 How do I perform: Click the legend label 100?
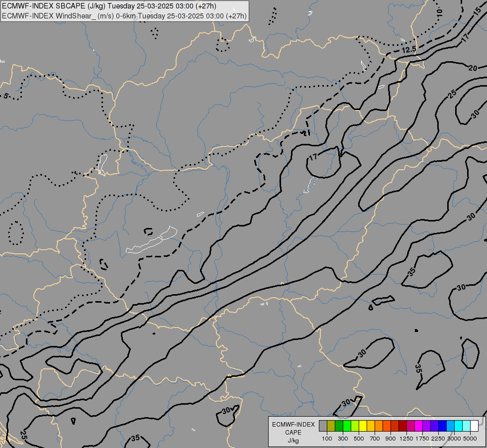[x=327, y=439]
